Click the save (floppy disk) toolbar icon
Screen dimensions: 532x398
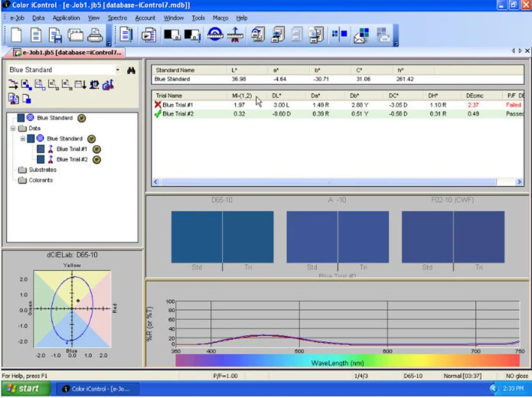coord(55,34)
